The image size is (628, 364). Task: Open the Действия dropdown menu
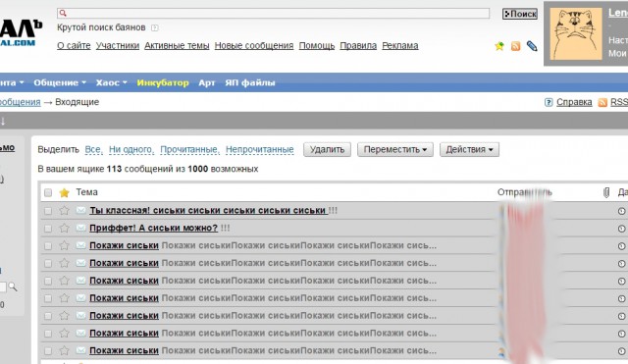(x=469, y=149)
